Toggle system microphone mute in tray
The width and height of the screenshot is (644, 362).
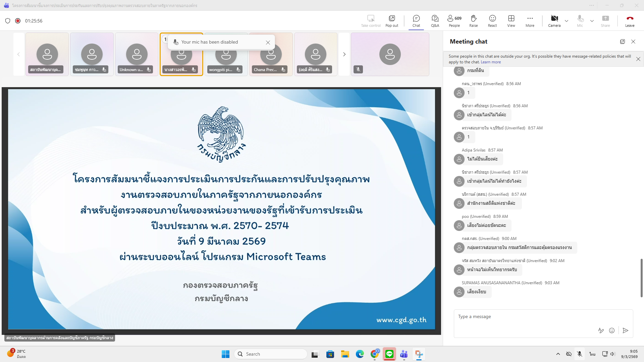click(580, 354)
